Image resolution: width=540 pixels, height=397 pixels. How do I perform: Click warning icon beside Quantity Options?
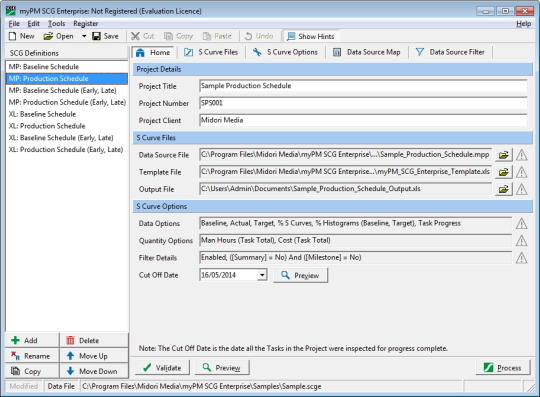point(521,240)
